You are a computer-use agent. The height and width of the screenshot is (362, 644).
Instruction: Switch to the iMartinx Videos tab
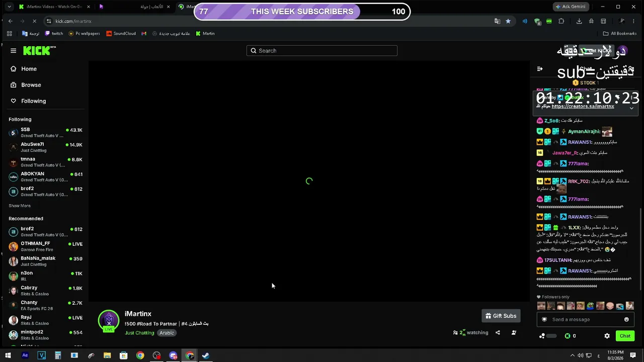[x=54, y=7]
